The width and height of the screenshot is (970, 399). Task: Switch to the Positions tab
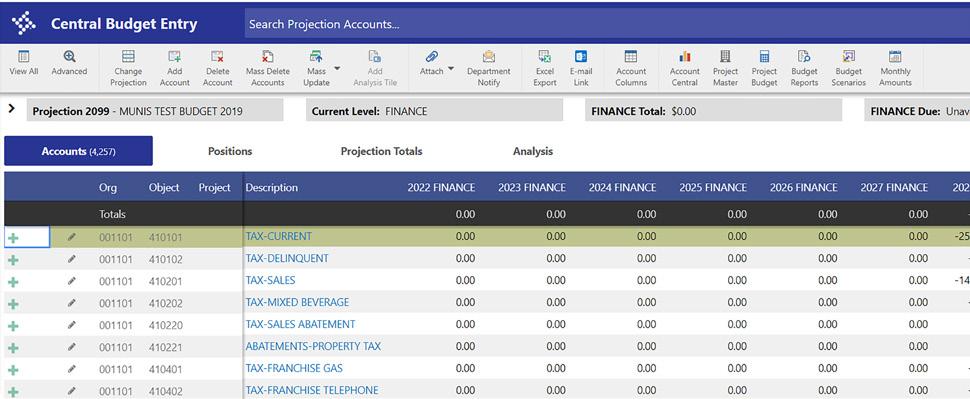[230, 151]
